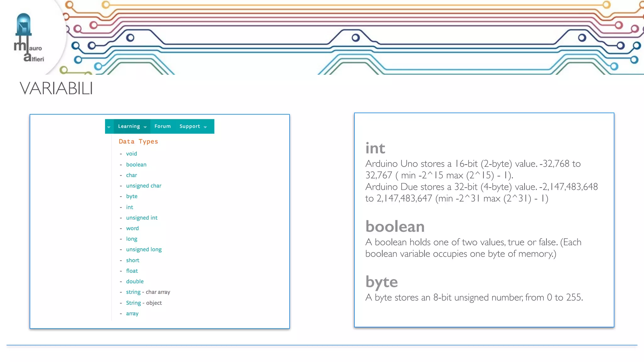Open the unsigned long link
Screen dimensions: 644x362
point(144,250)
